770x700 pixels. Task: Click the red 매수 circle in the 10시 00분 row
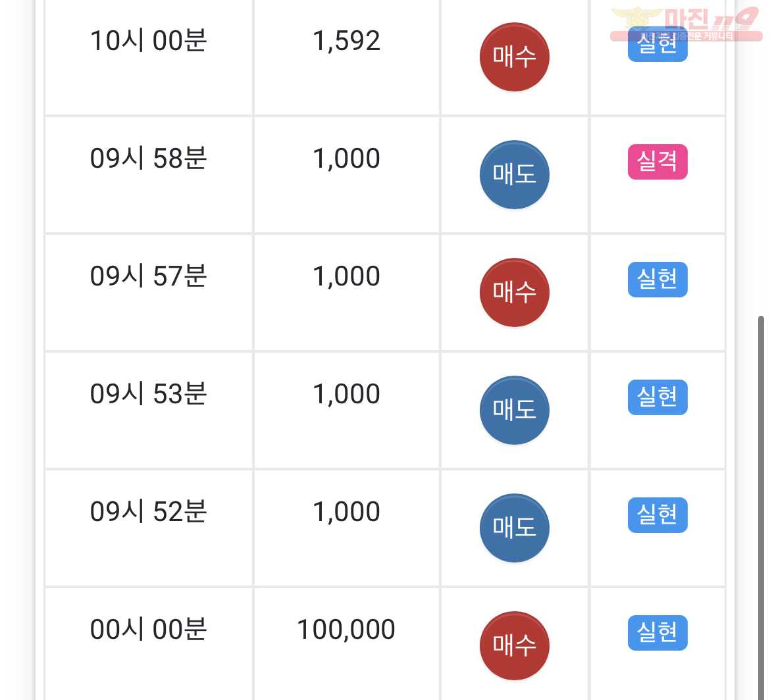coord(514,57)
